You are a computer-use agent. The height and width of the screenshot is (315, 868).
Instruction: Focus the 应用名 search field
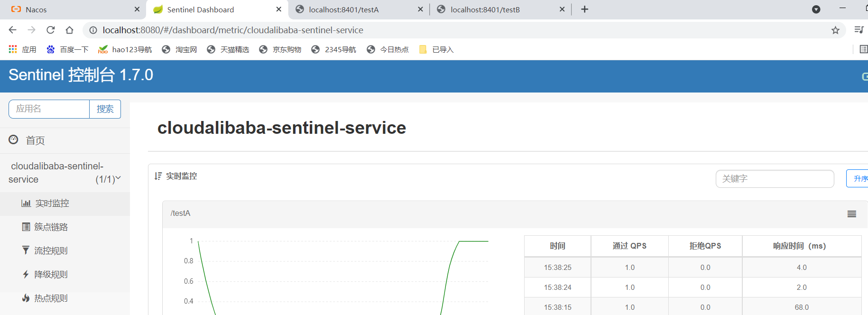[x=49, y=109]
